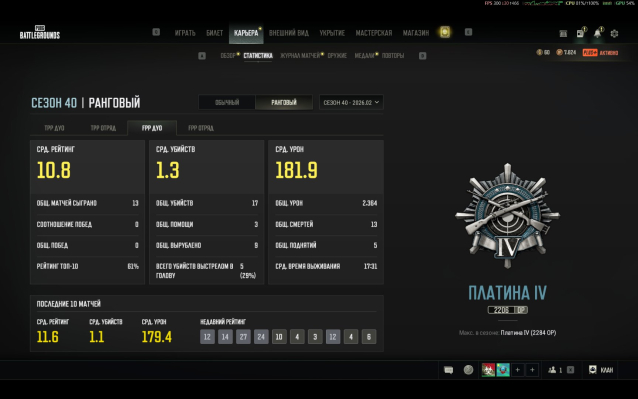638x399 pixels.
Task: Click the PLUS+ Активно badge
Action: [x=600, y=52]
